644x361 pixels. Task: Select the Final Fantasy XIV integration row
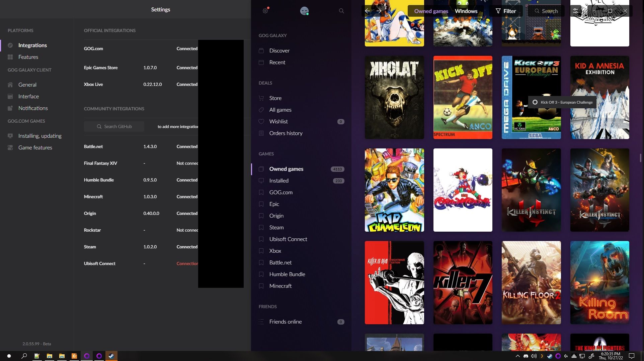(141, 163)
